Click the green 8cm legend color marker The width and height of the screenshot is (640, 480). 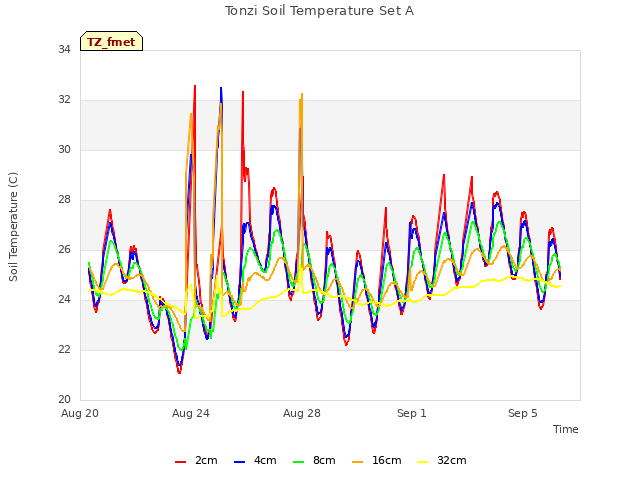299,462
